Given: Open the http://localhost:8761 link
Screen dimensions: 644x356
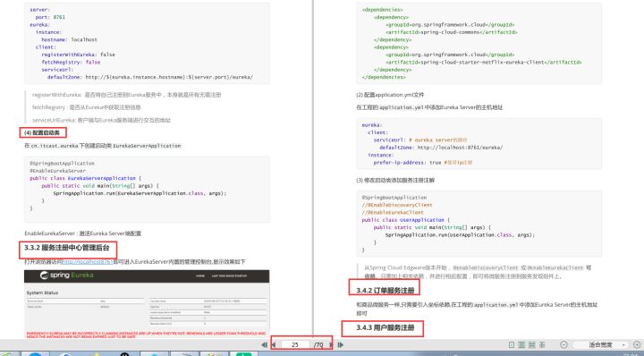Looking at the screenshot, I should pos(88,261).
